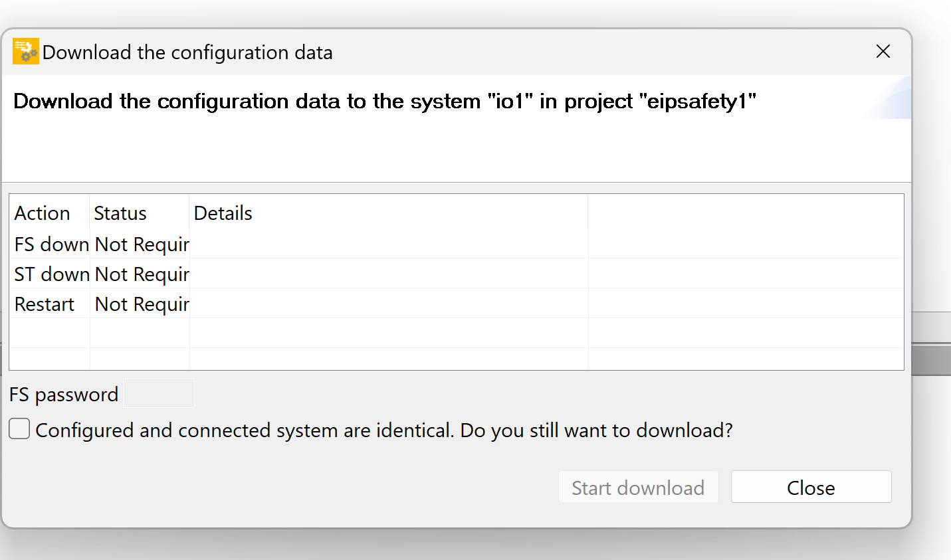This screenshot has height=560, width=951.
Task: Click the gray bar behind the dialog's right edge
Action: pos(931,359)
